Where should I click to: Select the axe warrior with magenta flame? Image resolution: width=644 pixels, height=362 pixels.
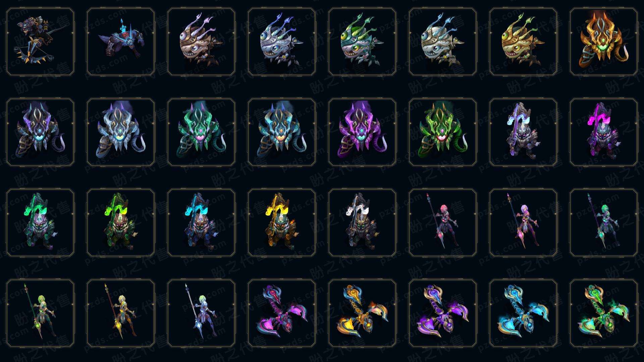604,132
